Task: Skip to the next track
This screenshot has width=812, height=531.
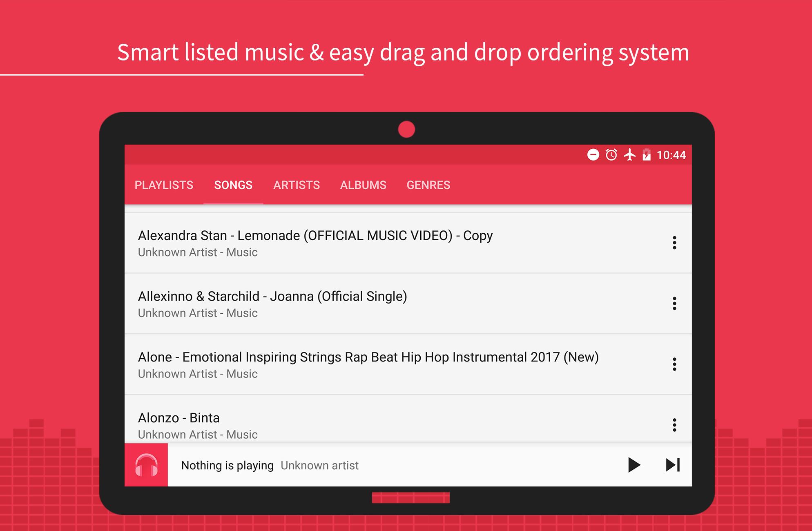Action: pyautogui.click(x=673, y=465)
